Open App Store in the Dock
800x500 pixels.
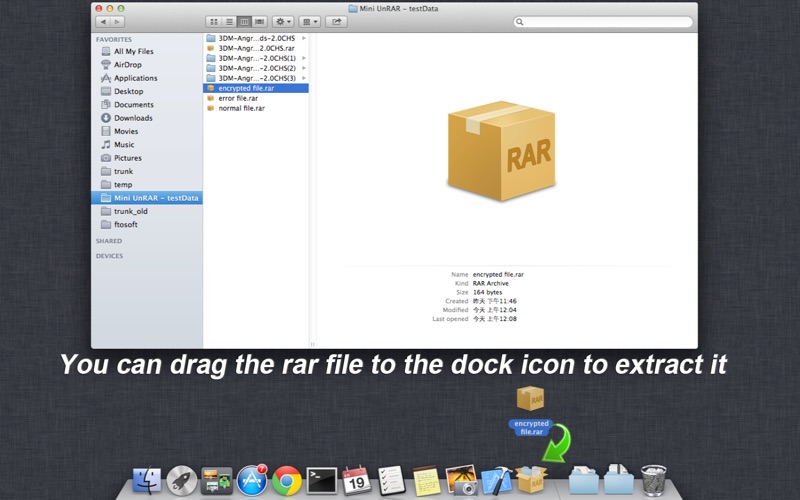(252, 480)
